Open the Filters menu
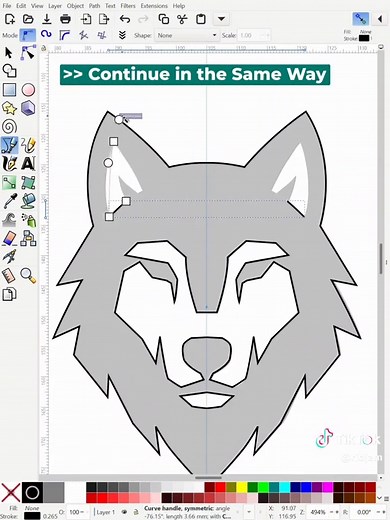Image resolution: width=390 pixels, height=520 pixels. [128, 6]
